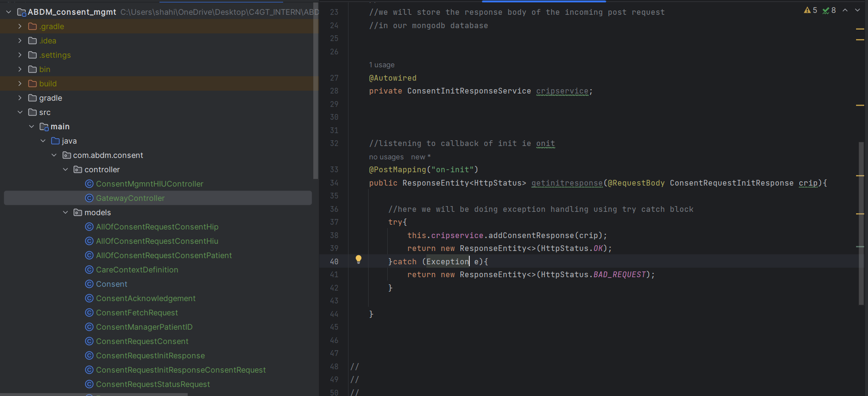The height and width of the screenshot is (396, 868).
Task: Jump to next highlighted error arrow
Action: 857,10
